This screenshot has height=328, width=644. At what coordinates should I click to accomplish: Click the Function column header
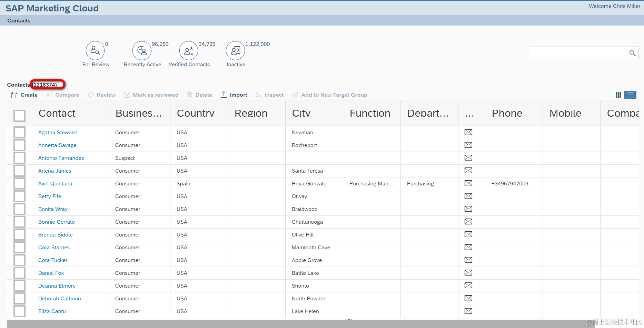click(x=372, y=113)
